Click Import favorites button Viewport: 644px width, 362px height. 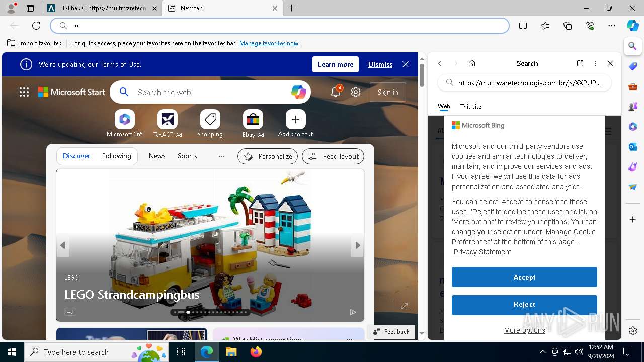pos(34,43)
